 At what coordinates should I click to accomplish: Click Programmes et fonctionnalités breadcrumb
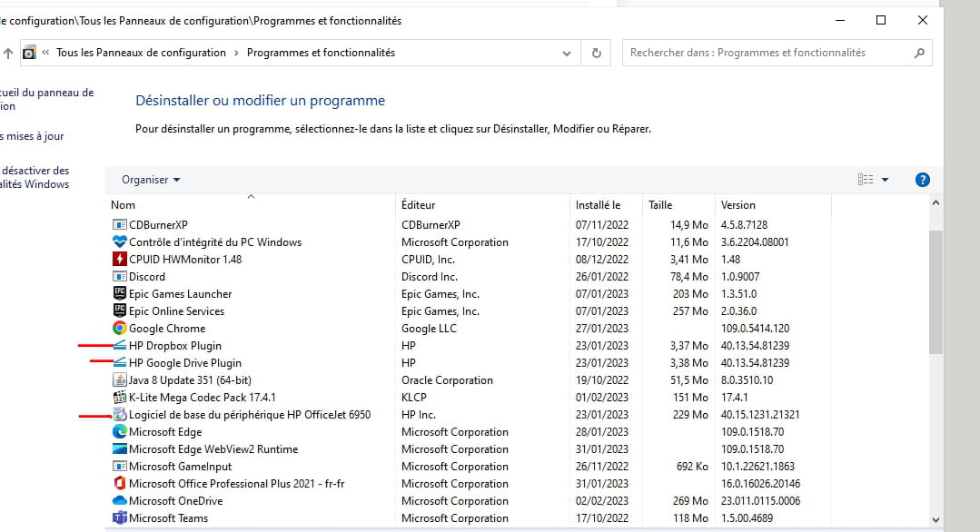[321, 53]
